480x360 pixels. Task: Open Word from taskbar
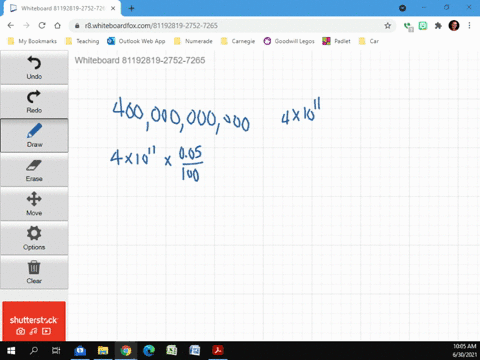[x=195, y=350]
